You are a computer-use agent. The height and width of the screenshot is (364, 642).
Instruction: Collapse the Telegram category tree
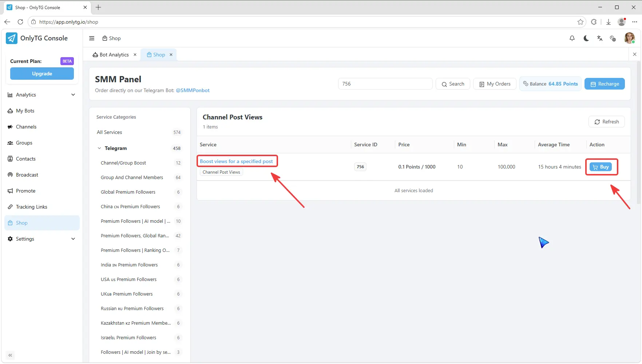(99, 148)
